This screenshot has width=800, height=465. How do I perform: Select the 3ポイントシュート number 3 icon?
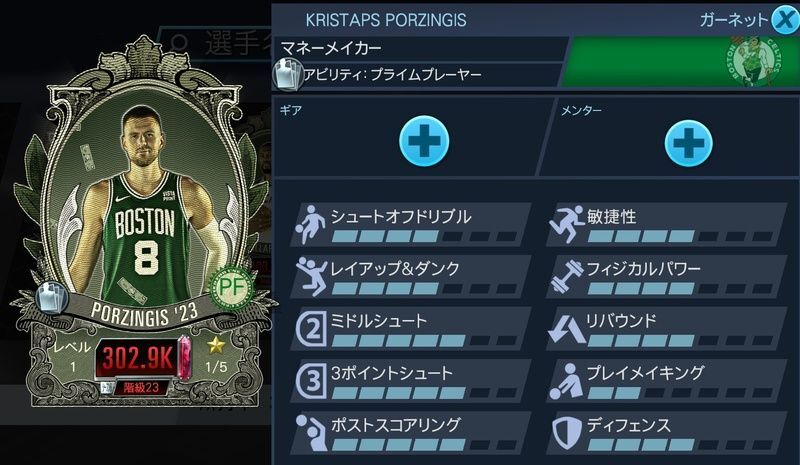(x=311, y=381)
